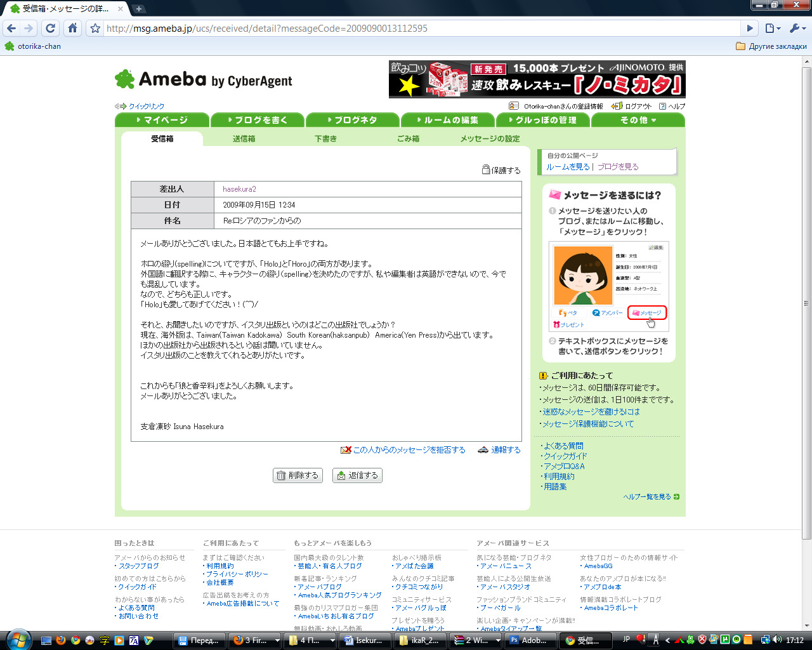Click the browser Back arrow button
This screenshot has width=812, height=650.
click(11, 28)
